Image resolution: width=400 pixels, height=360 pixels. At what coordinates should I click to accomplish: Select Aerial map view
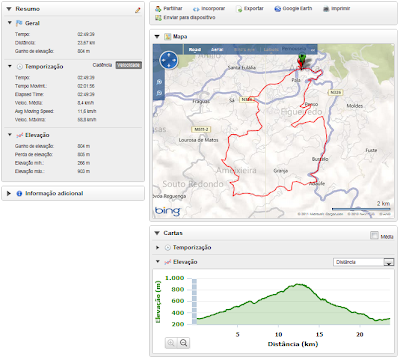tap(217, 50)
